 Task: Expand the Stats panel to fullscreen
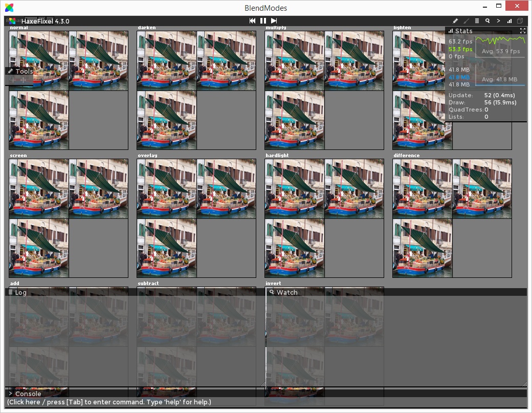(523, 31)
